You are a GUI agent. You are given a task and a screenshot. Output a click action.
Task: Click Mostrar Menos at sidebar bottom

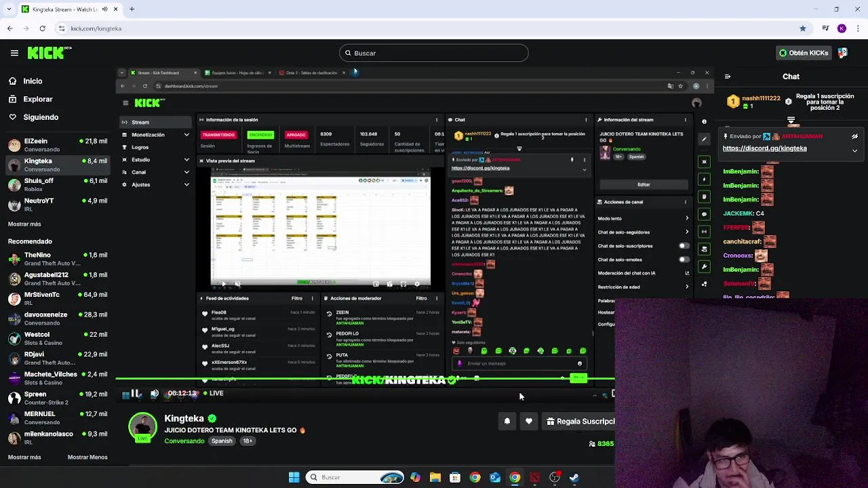pyautogui.click(x=87, y=457)
